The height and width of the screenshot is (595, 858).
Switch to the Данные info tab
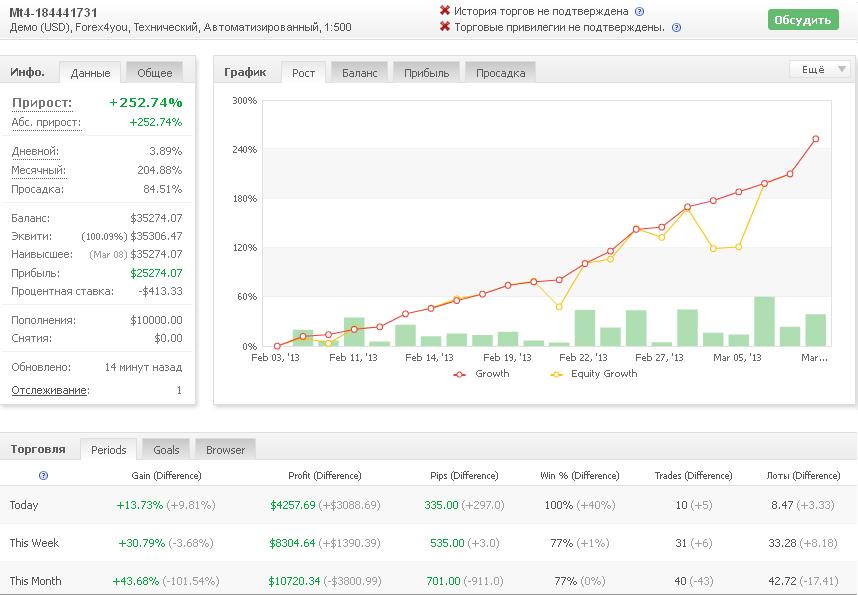coord(90,73)
